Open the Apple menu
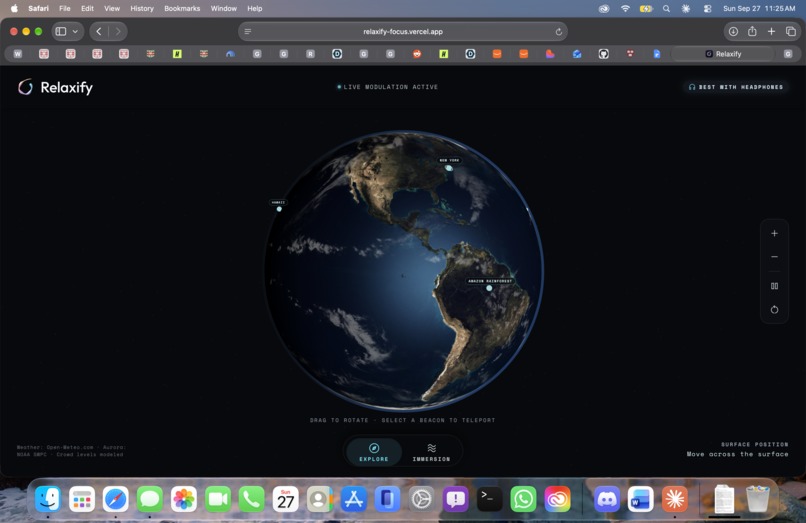Image resolution: width=806 pixels, height=523 pixels. click(x=14, y=8)
